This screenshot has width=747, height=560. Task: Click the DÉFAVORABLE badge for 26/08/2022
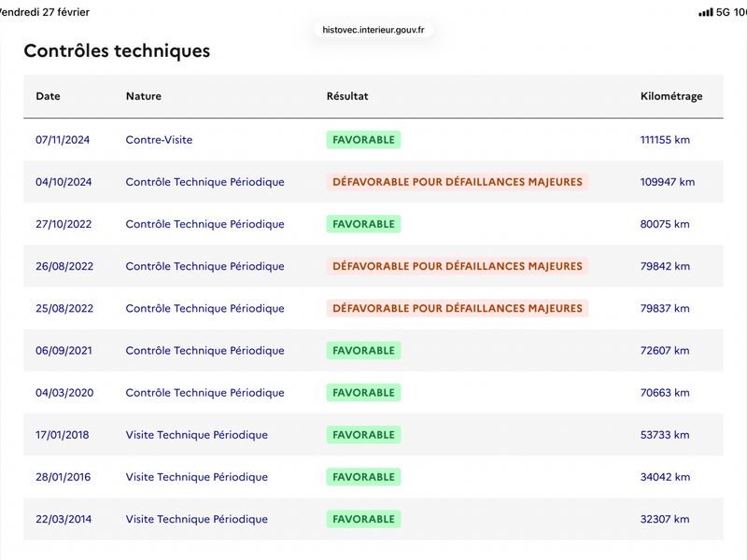click(x=458, y=266)
